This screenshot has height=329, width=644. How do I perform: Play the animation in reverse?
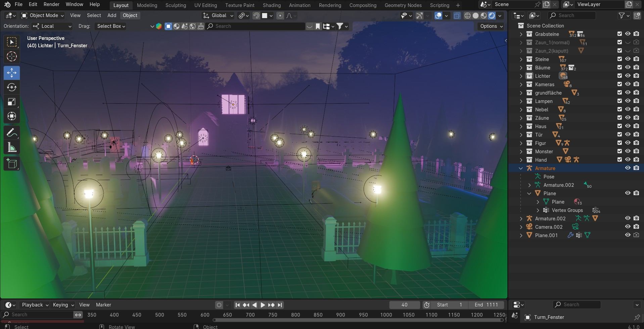tap(255, 305)
